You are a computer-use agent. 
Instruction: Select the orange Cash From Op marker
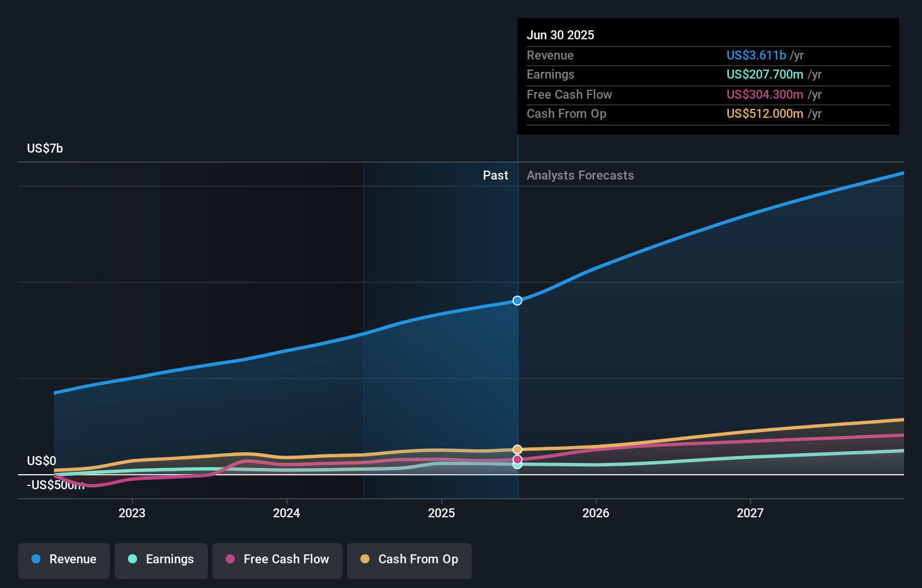click(517, 449)
